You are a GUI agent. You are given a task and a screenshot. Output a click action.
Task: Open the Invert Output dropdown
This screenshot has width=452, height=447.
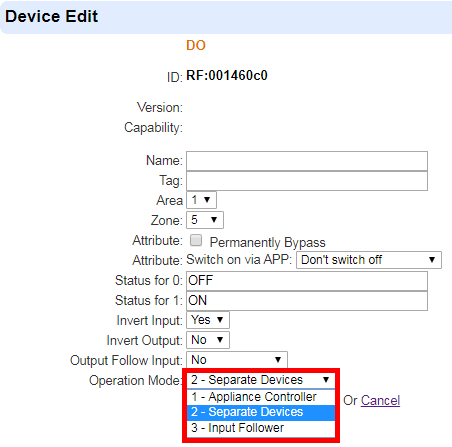pyautogui.click(x=208, y=340)
